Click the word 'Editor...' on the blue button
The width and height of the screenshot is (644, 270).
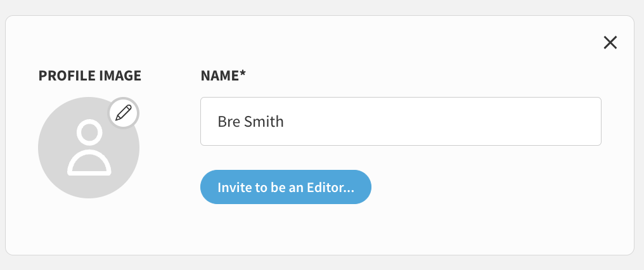330,188
